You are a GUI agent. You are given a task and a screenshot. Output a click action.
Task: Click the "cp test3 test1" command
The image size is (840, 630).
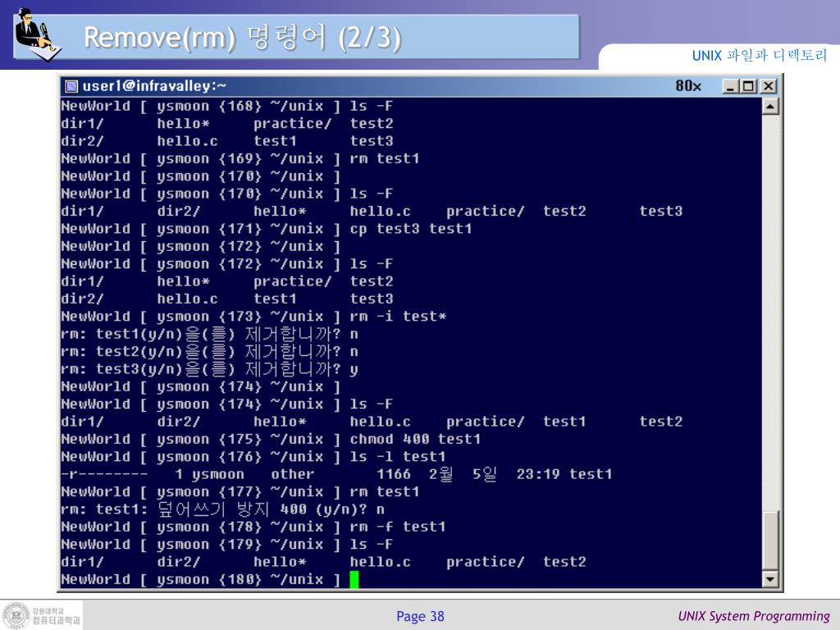pyautogui.click(x=411, y=230)
